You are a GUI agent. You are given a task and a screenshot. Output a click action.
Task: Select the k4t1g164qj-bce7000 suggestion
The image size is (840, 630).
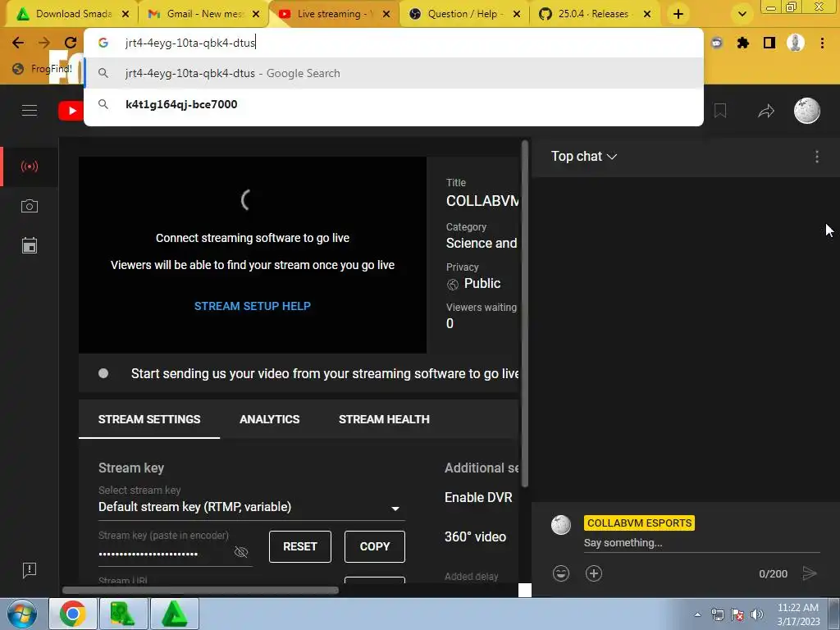coord(394,104)
